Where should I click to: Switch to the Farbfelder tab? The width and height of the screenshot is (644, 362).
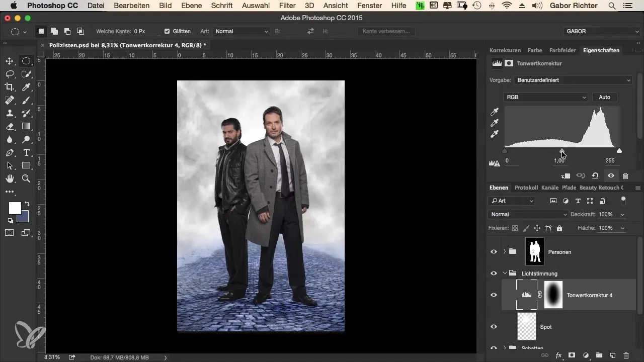coord(562,50)
